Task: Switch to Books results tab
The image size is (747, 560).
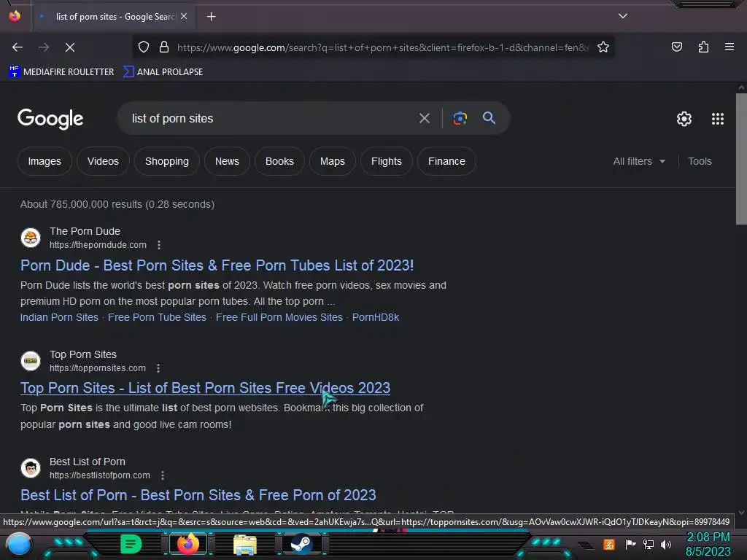Action: click(x=279, y=161)
